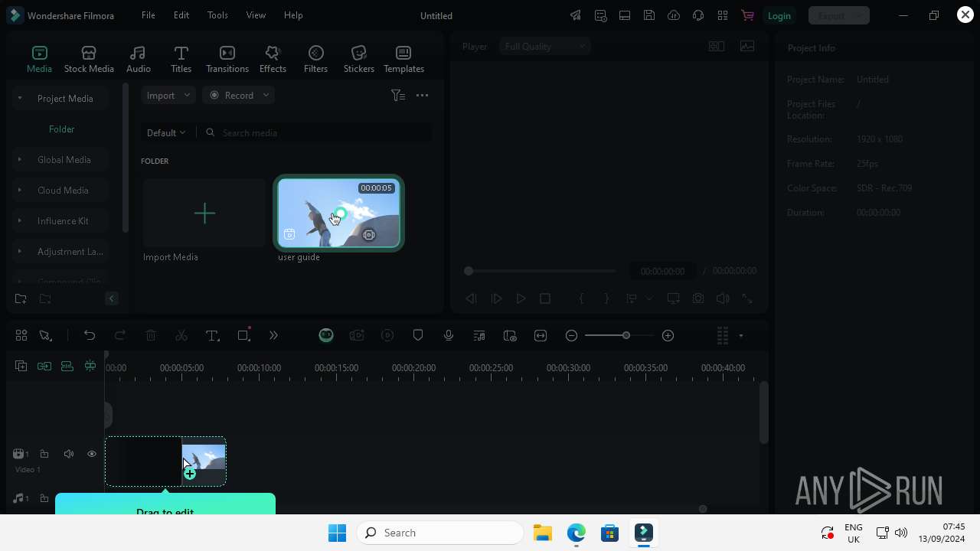Viewport: 980px width, 551px height.
Task: Open the Stock Media tab
Action: coord(89,59)
